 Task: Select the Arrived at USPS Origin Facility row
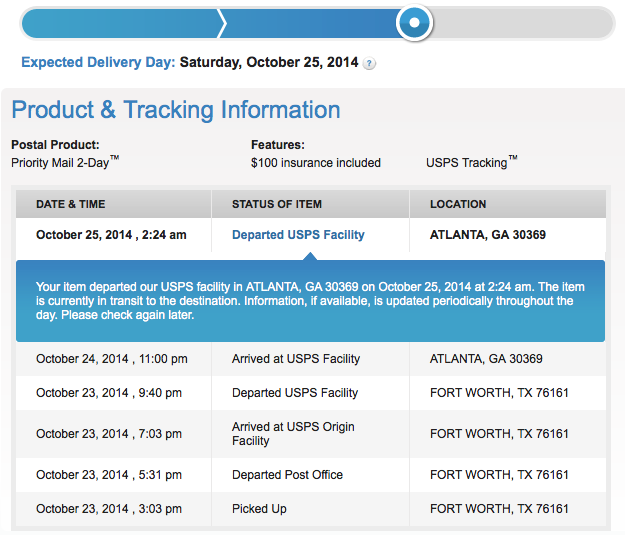[311, 434]
